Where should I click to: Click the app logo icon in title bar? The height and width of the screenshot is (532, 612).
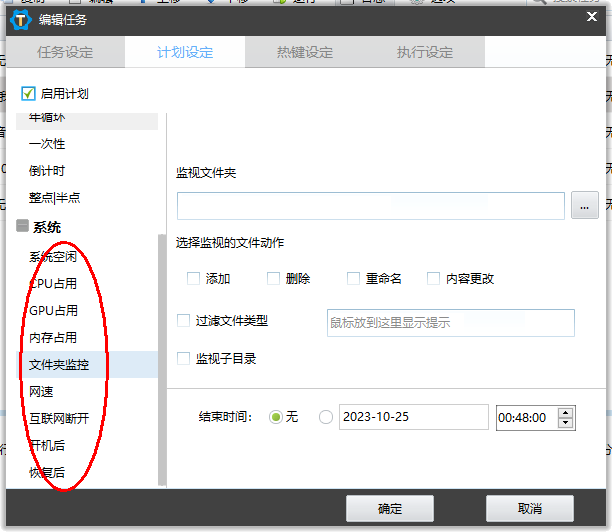17,18
